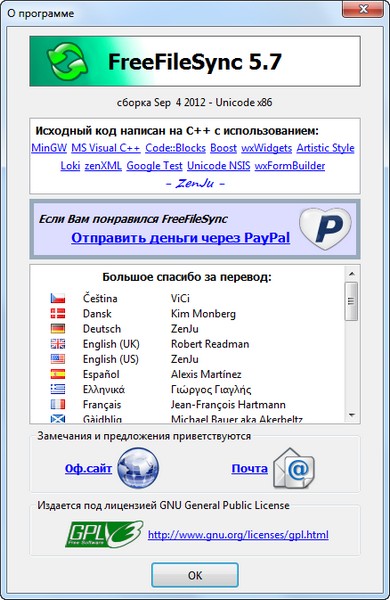Click translator name 'Robert Readman'
The image size is (390, 600).
point(210,344)
